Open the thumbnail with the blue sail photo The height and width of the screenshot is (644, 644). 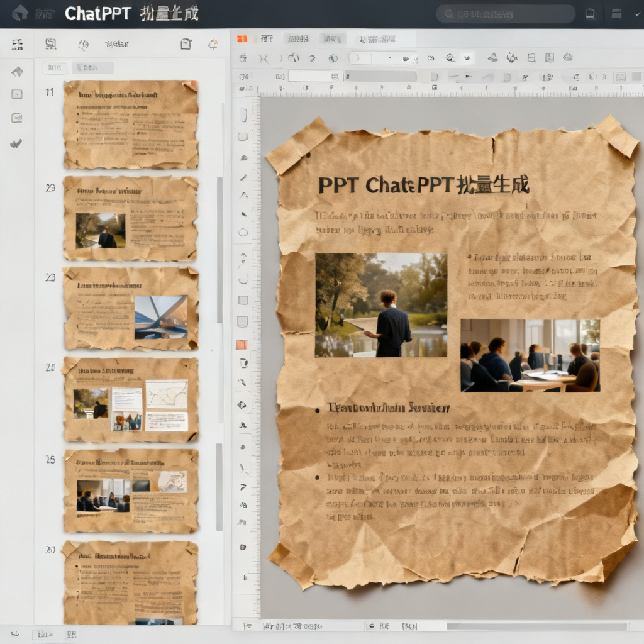point(131,309)
